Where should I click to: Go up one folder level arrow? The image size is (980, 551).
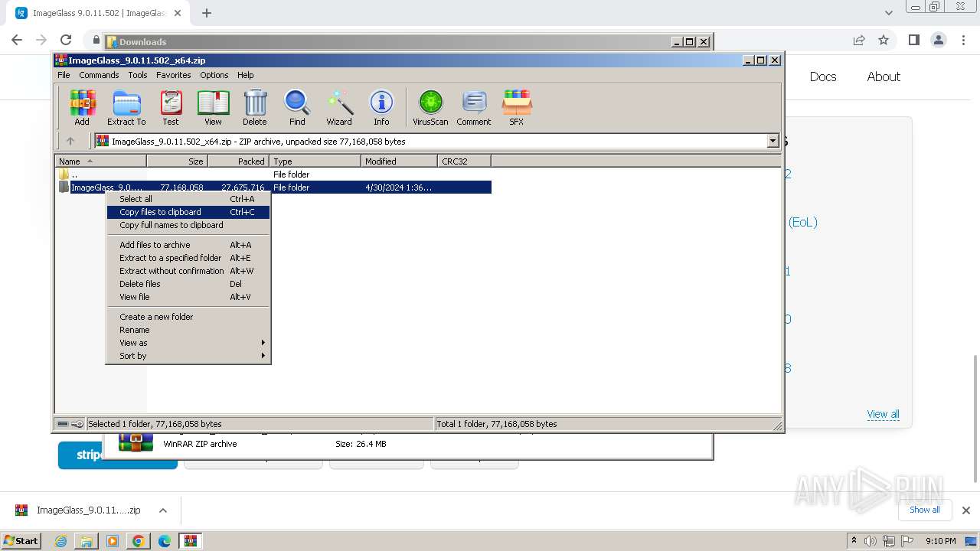click(70, 141)
